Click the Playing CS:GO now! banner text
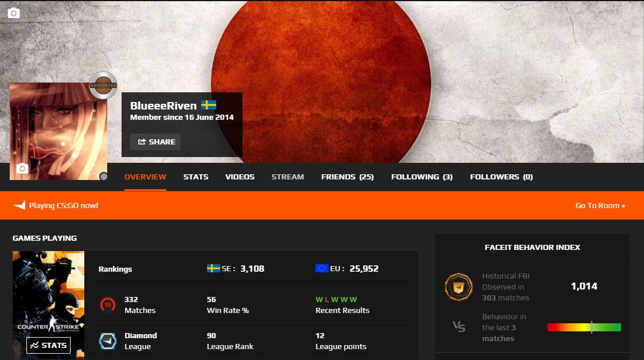Screen dimensions: 644x360 click(x=64, y=205)
